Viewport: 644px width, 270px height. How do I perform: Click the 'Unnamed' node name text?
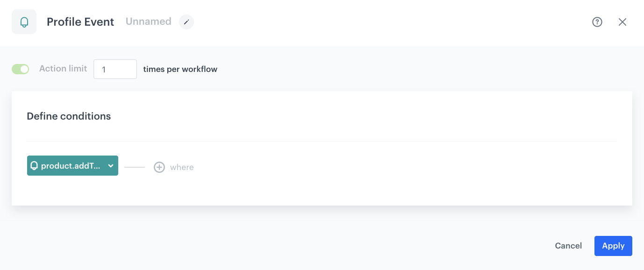click(148, 21)
